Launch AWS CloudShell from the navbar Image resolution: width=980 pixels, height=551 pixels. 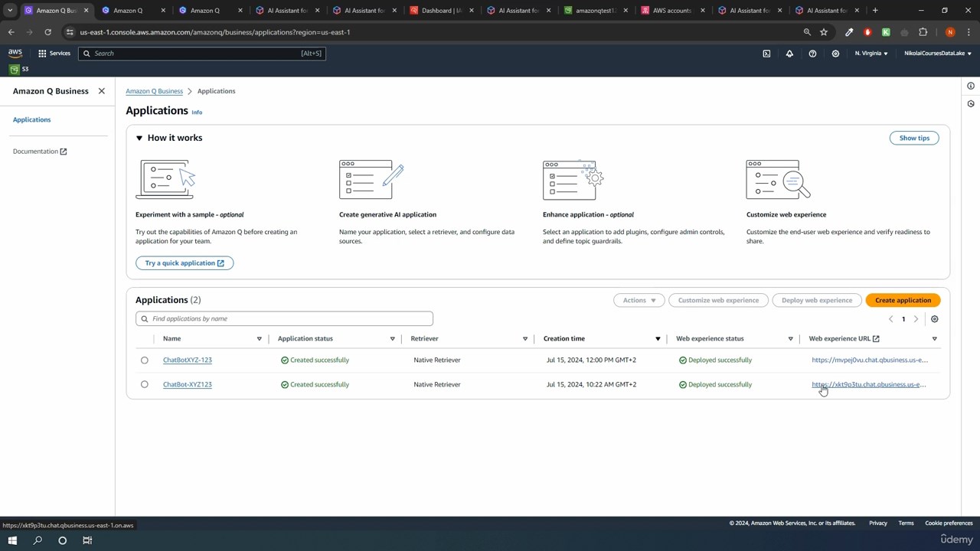click(x=766, y=54)
